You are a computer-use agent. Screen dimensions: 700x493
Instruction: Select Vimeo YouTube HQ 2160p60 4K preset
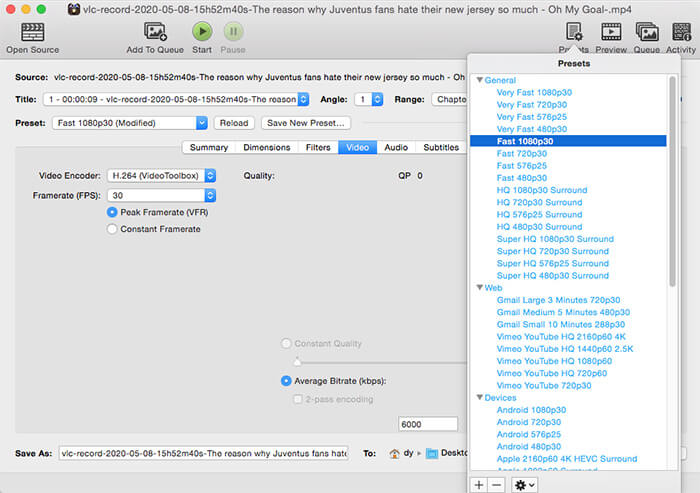pos(561,337)
